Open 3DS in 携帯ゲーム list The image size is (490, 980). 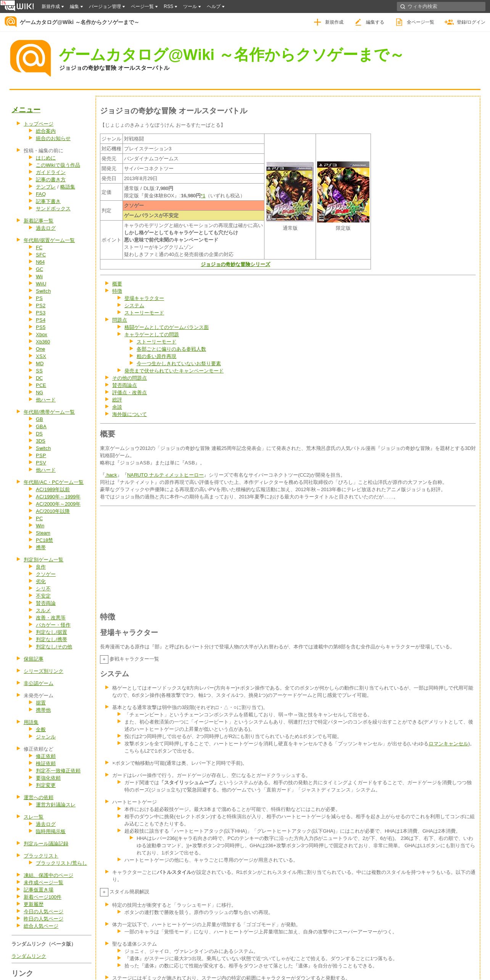40,441
